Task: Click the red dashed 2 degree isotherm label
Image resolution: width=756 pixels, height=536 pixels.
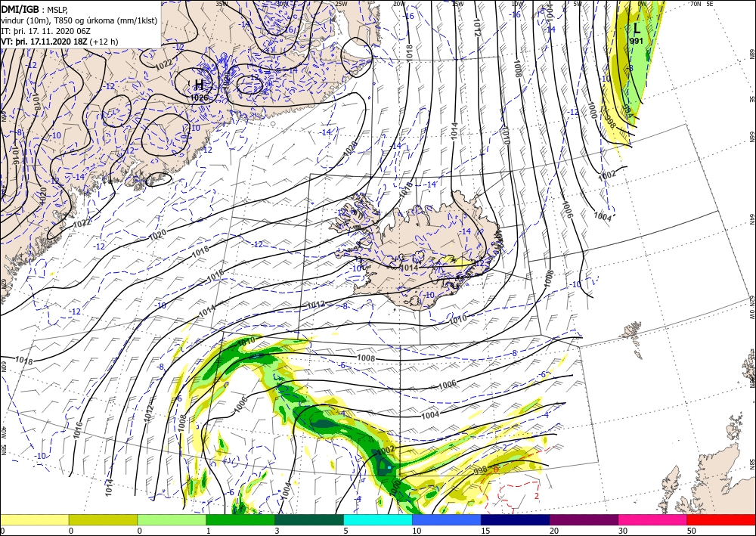Action: point(537,496)
